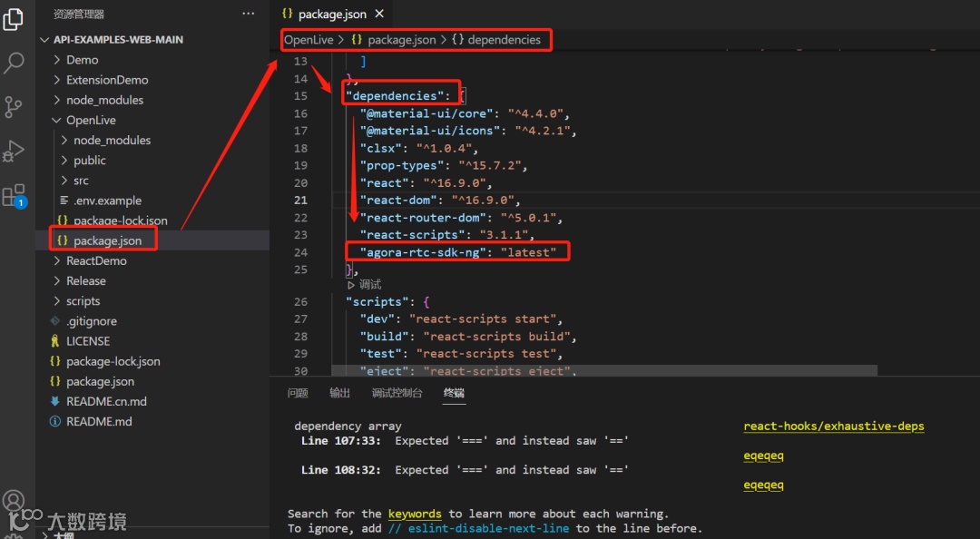This screenshot has height=539, width=980.
Task: Click the "clsx" dependency line
Action: tap(418, 148)
